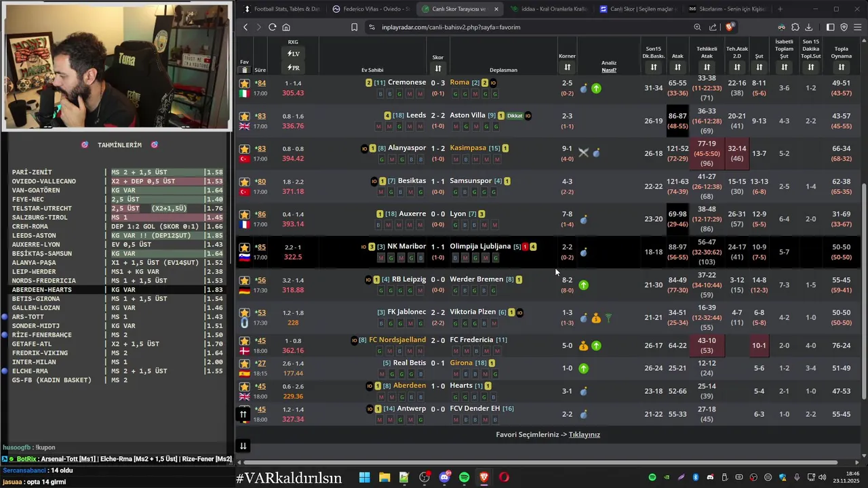Click the Kasimpasa team name
The image size is (868, 488).
click(x=468, y=148)
